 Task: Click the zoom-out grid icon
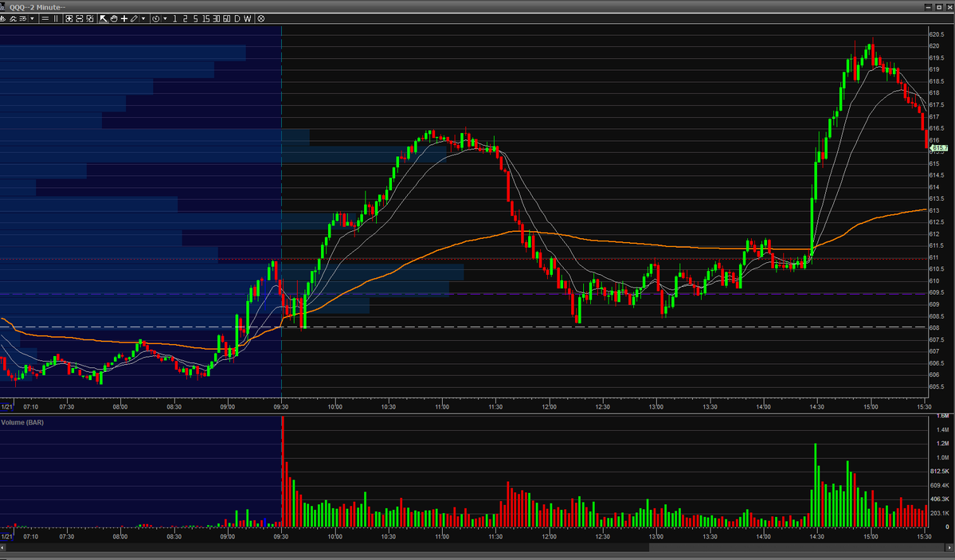click(79, 19)
